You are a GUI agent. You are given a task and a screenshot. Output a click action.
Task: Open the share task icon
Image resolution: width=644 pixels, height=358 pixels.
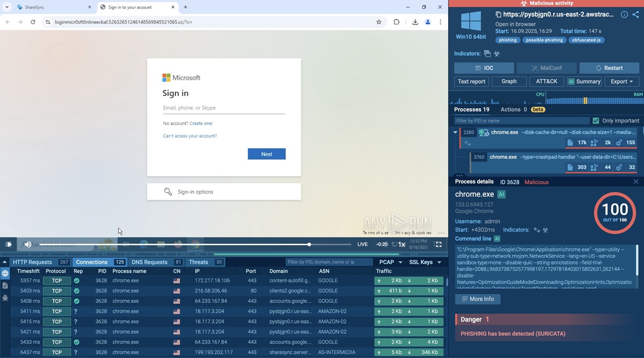point(636,14)
